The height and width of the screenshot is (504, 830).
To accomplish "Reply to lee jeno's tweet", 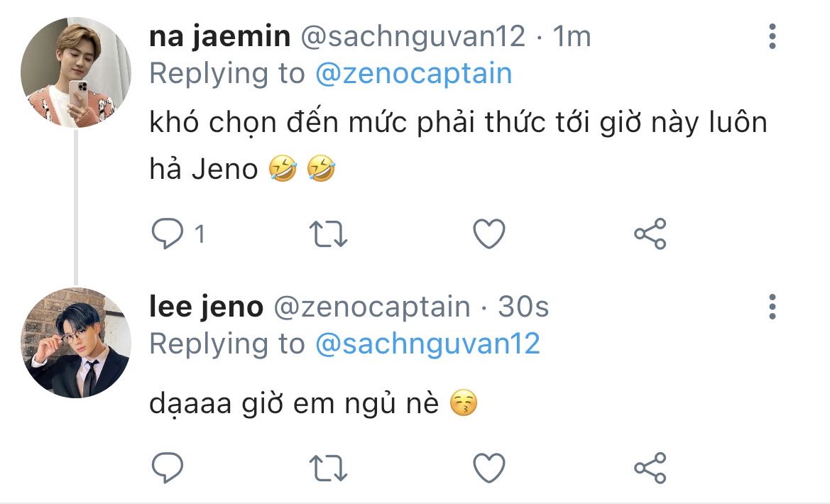I will coord(168,468).
